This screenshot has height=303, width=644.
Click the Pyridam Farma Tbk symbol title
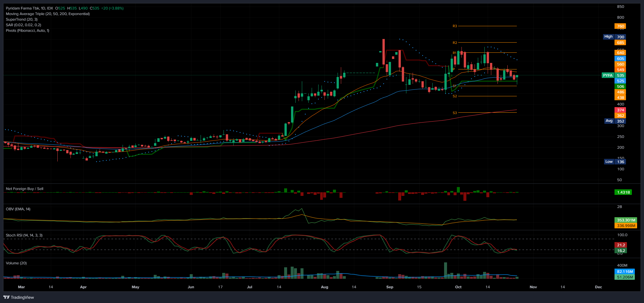pyautogui.click(x=29, y=8)
